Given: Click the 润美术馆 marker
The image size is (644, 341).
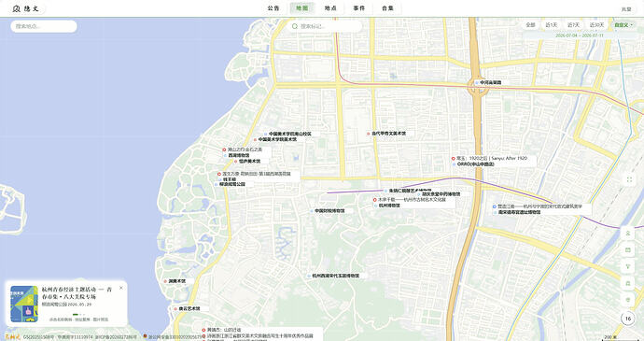Looking at the screenshot, I should (175, 281).
